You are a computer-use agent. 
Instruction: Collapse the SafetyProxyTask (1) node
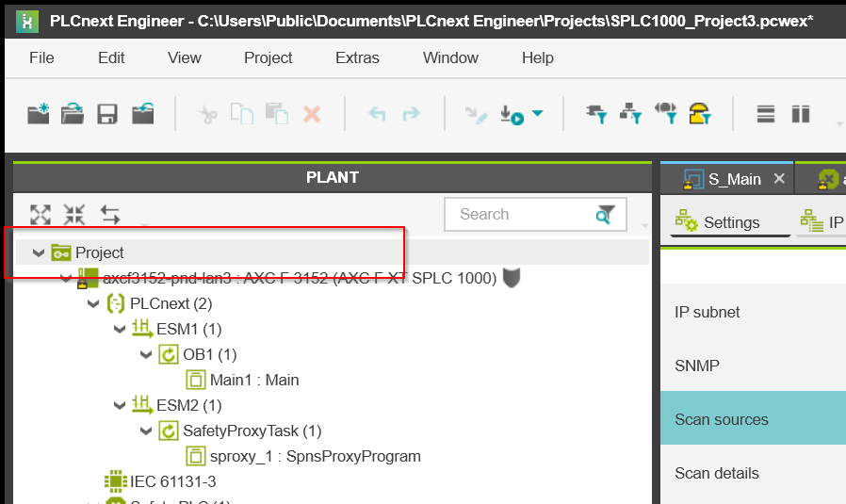click(146, 431)
